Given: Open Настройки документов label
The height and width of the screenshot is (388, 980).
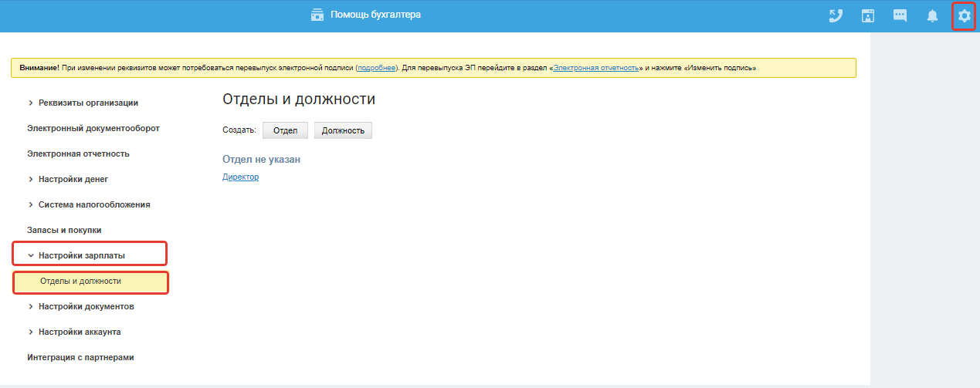Looking at the screenshot, I should coord(86,306).
